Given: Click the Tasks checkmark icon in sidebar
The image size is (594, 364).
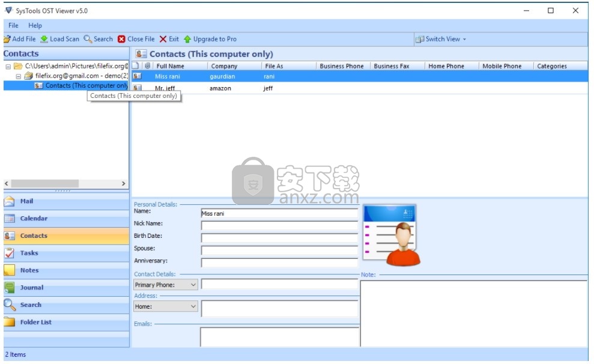Looking at the screenshot, I should point(10,253).
